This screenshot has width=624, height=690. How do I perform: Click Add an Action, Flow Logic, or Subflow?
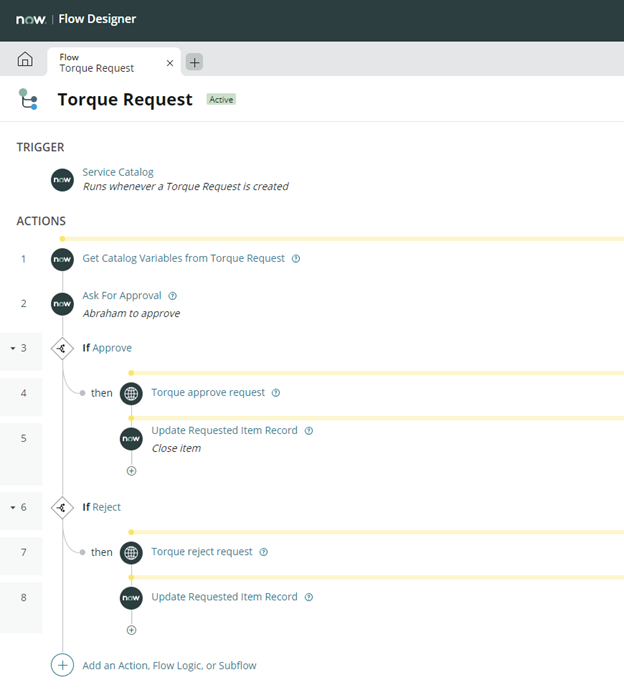tap(169, 665)
